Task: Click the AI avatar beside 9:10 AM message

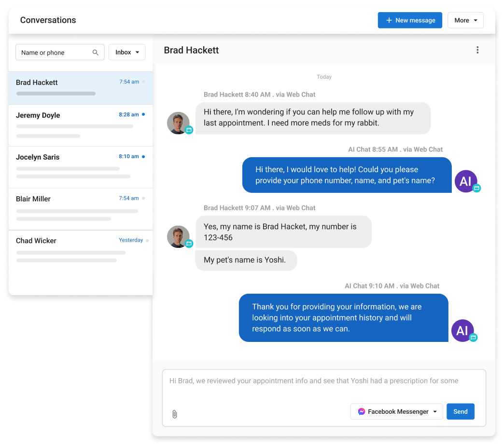Action: [x=462, y=330]
